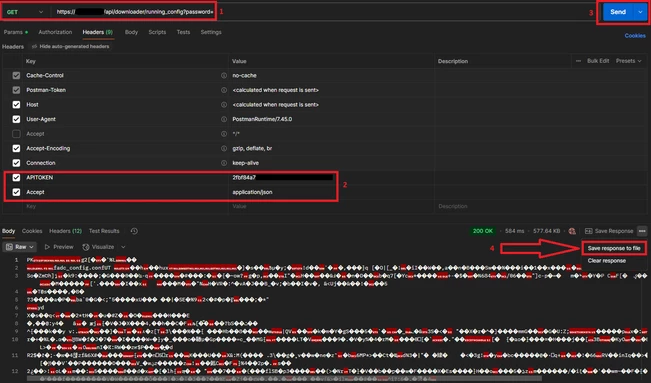651x383 pixels.
Task: Click the no-cache value cell
Action: 245,76
